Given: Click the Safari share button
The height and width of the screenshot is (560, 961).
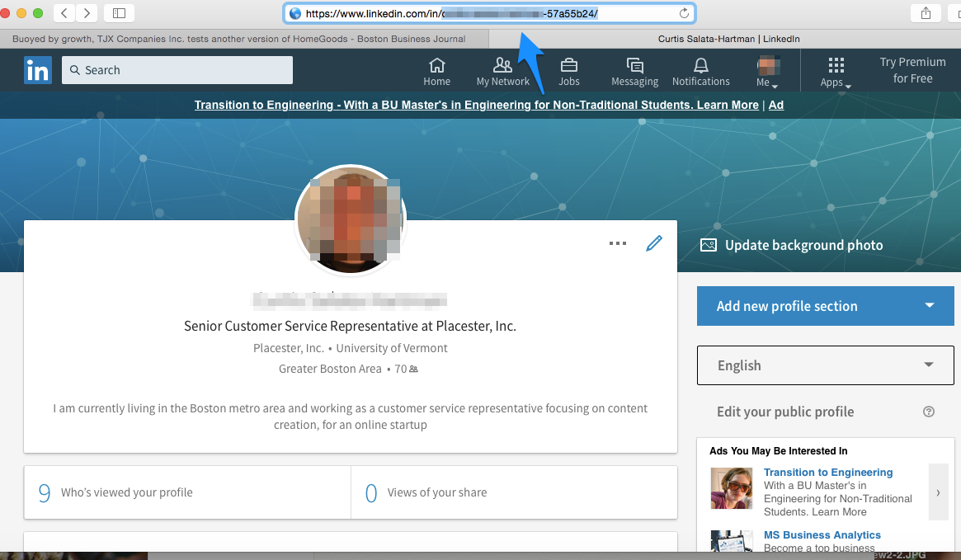Looking at the screenshot, I should pyautogui.click(x=926, y=13).
